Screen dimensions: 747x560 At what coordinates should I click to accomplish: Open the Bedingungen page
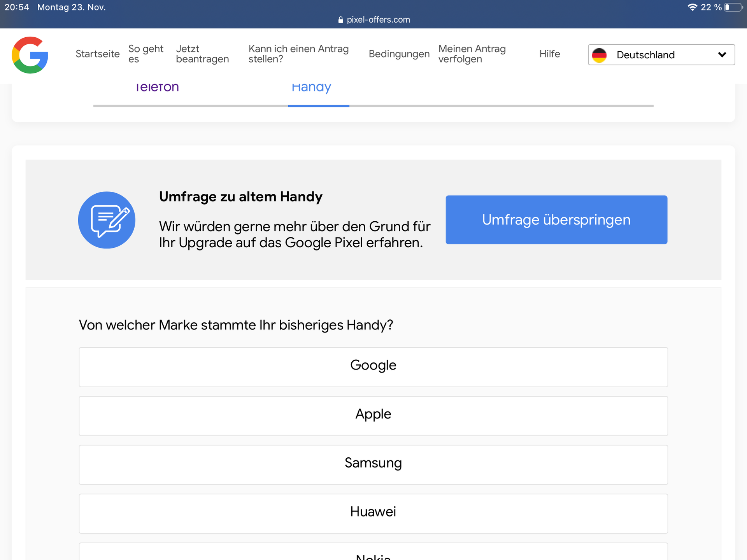coord(399,54)
